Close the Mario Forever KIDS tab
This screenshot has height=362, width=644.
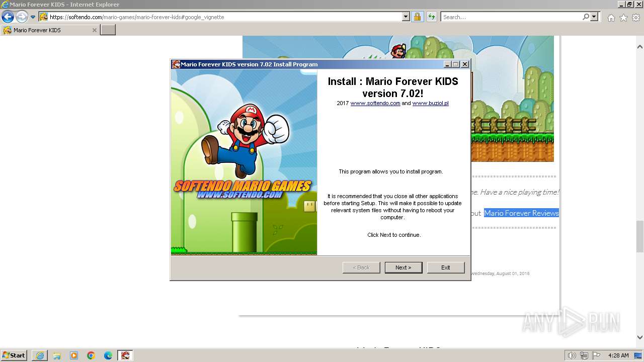point(94,30)
